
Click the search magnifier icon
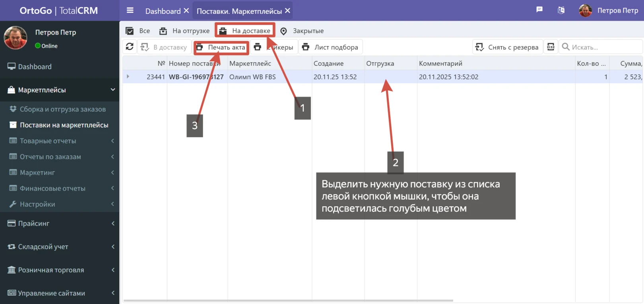coord(566,47)
